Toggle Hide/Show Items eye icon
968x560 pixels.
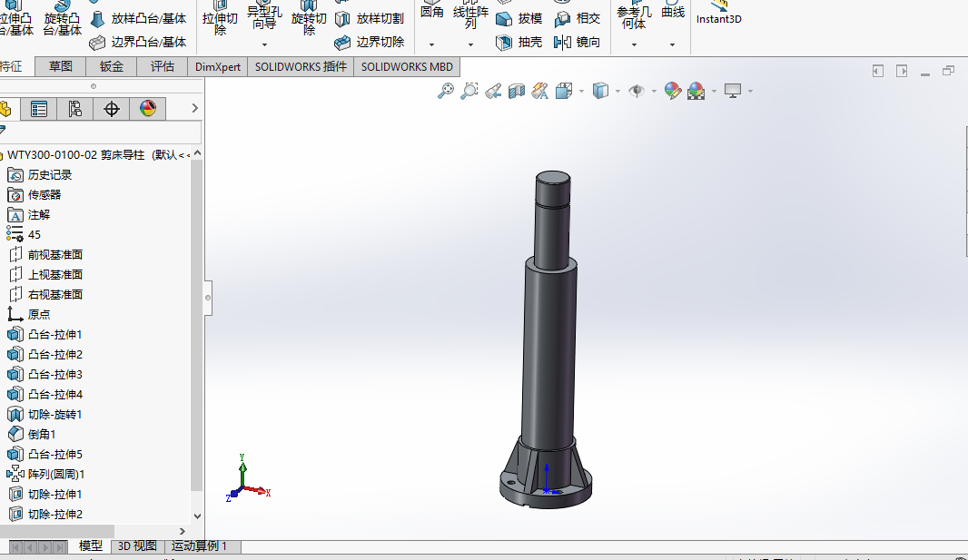(636, 92)
